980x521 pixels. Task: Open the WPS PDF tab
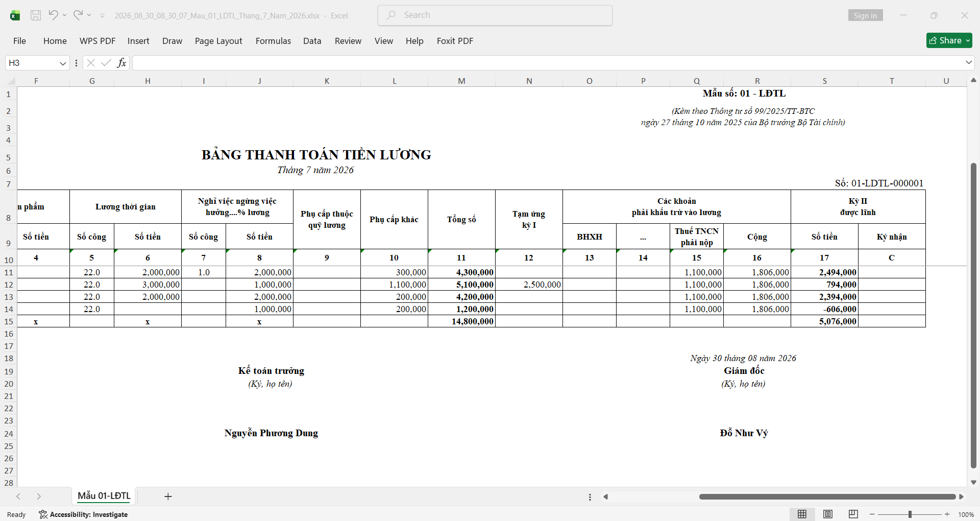[97, 41]
